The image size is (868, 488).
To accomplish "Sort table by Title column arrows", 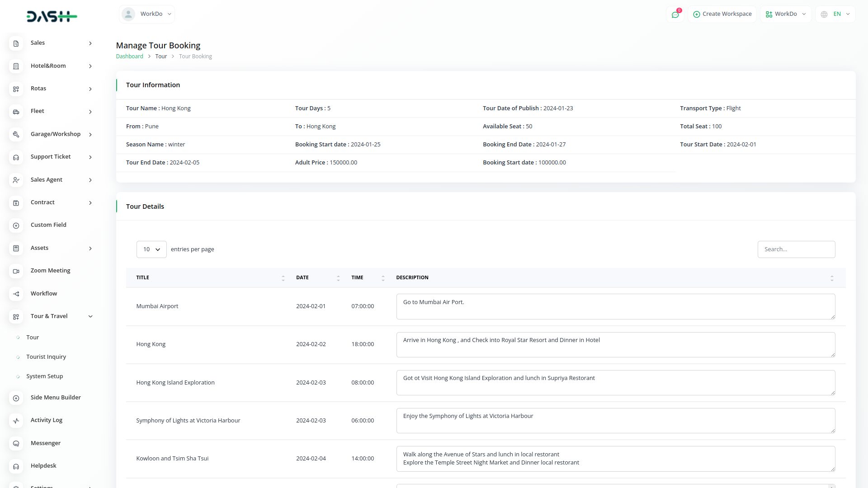I will (x=283, y=278).
